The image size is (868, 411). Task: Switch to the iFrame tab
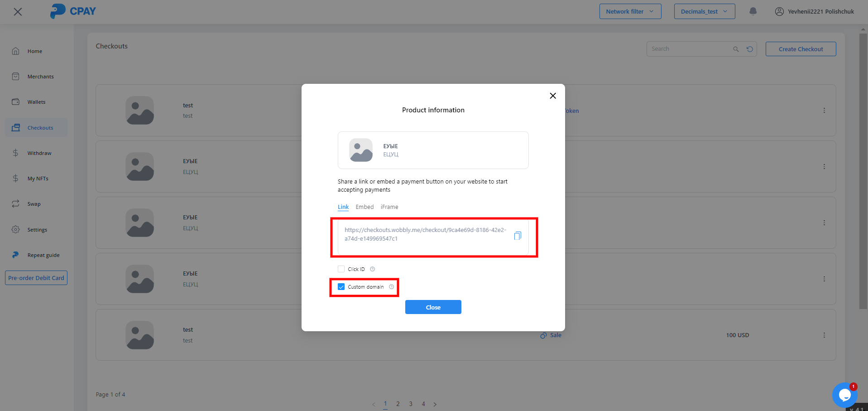point(389,207)
